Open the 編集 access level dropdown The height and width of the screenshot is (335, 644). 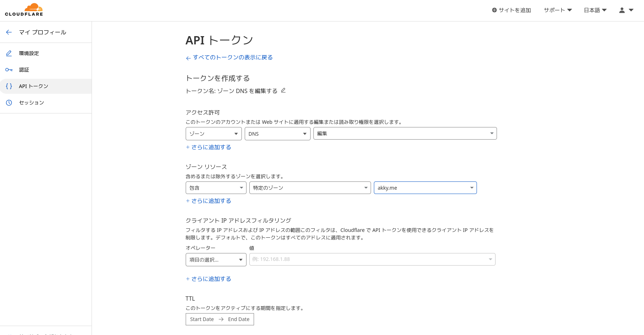pos(405,133)
